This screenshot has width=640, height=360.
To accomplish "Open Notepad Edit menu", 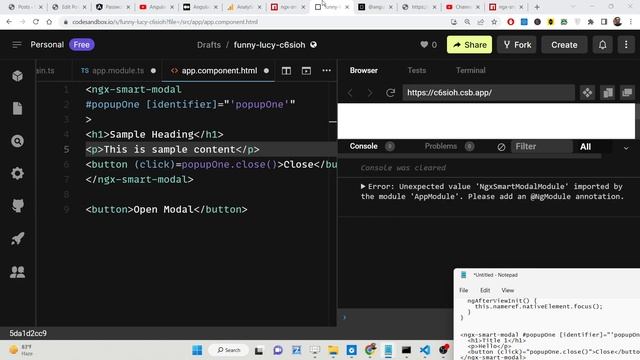I will 485,290.
